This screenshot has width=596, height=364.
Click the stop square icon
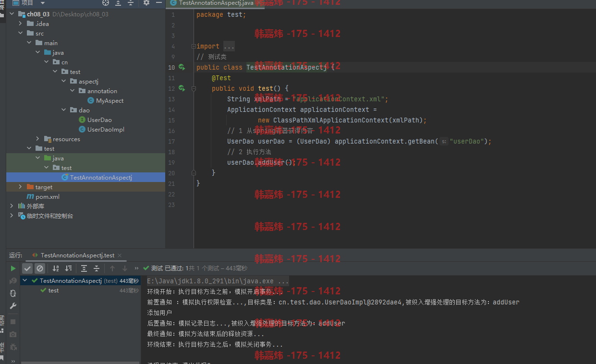point(13,321)
